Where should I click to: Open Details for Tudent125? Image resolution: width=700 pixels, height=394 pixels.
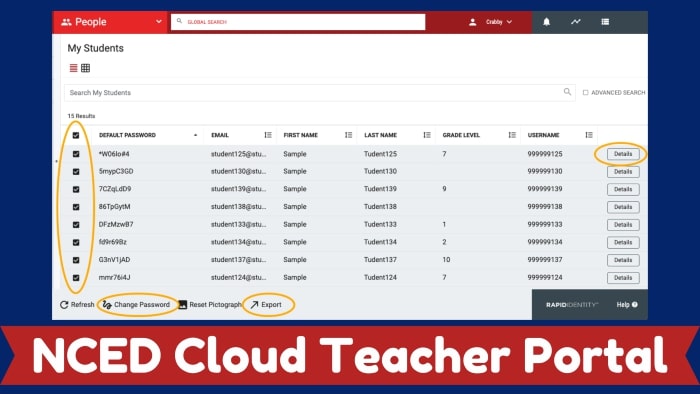(x=623, y=154)
